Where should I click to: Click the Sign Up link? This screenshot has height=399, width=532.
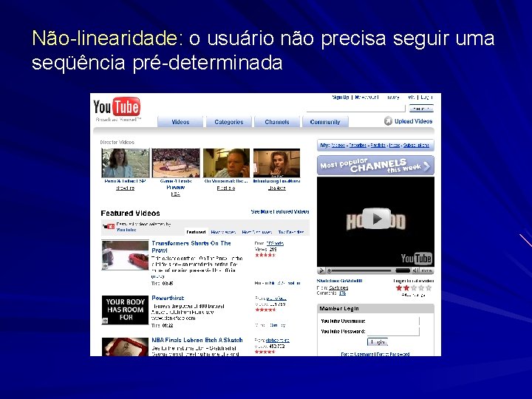341,98
